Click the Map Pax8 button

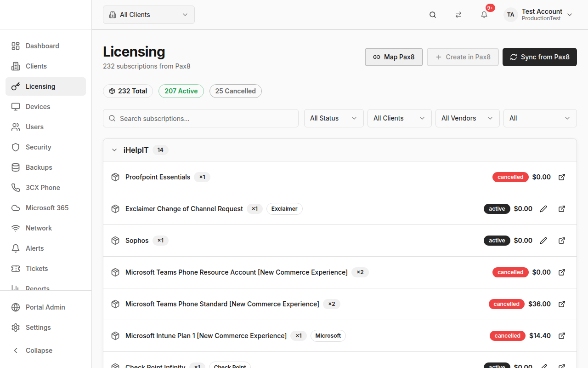click(x=394, y=57)
